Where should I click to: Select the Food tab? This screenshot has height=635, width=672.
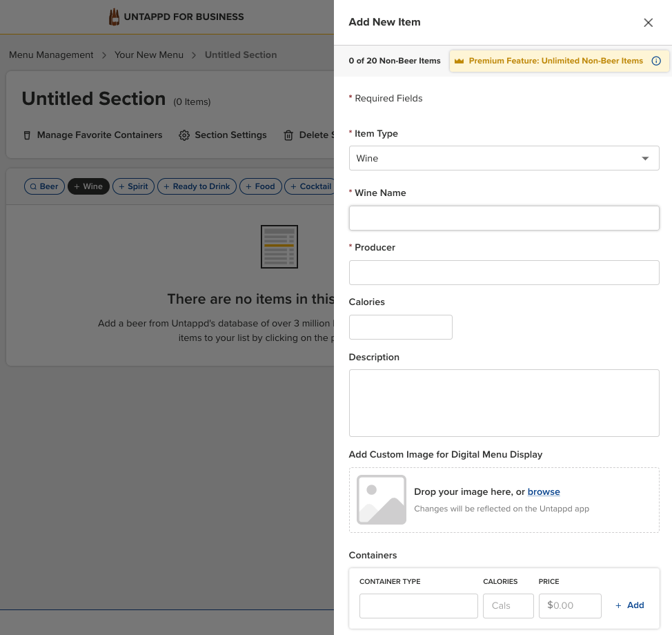click(x=260, y=186)
